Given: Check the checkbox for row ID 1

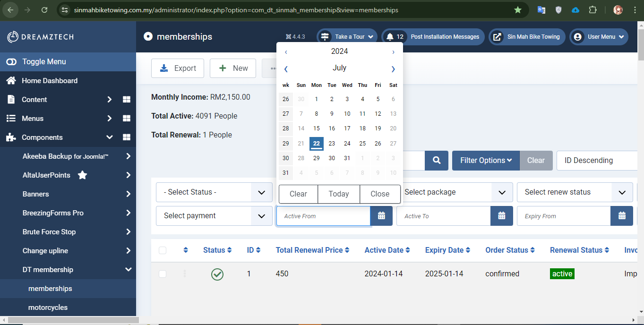Looking at the screenshot, I should point(163,274).
